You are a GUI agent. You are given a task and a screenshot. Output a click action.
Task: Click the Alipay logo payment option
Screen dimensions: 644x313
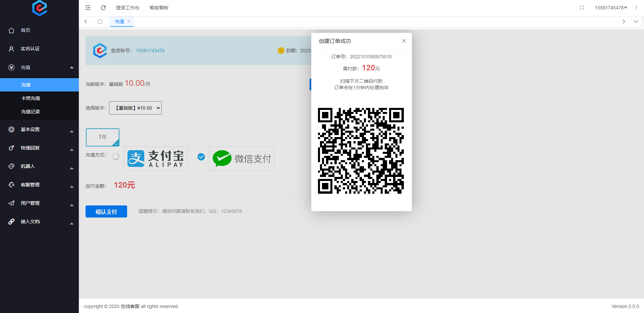point(156,159)
